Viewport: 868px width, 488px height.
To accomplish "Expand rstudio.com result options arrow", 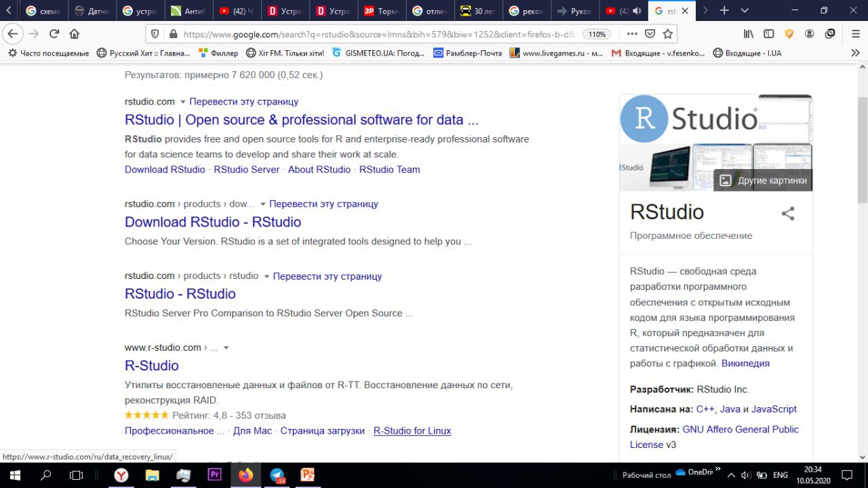I will point(182,102).
